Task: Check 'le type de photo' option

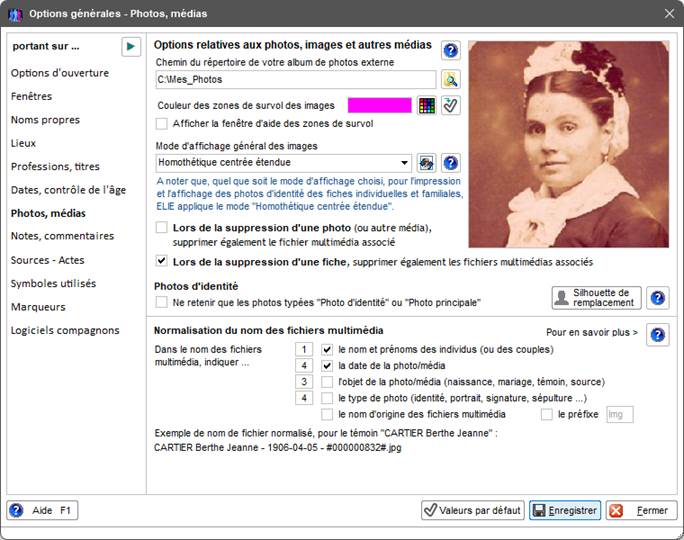Action: coord(327,398)
